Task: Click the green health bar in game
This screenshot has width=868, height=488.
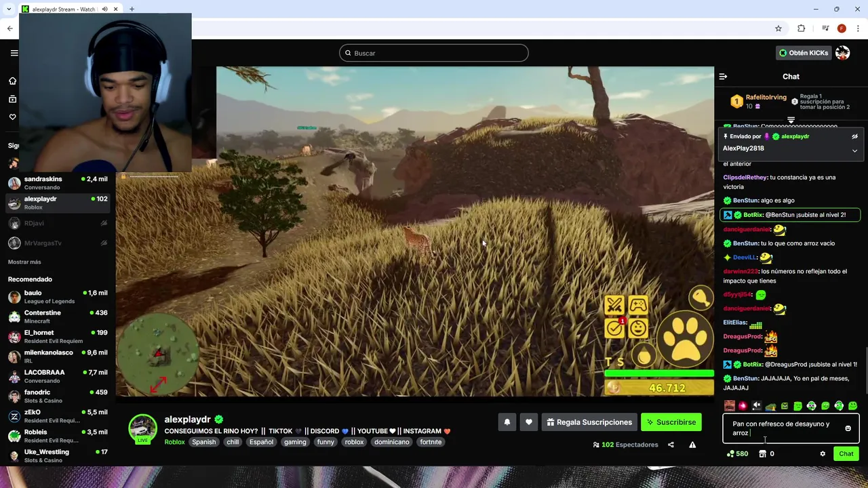Action: click(659, 373)
